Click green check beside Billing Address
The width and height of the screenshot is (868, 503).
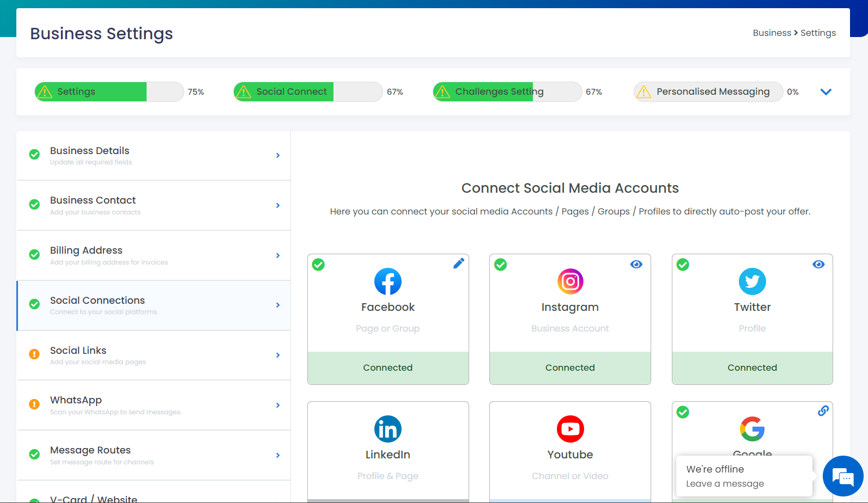point(34,255)
